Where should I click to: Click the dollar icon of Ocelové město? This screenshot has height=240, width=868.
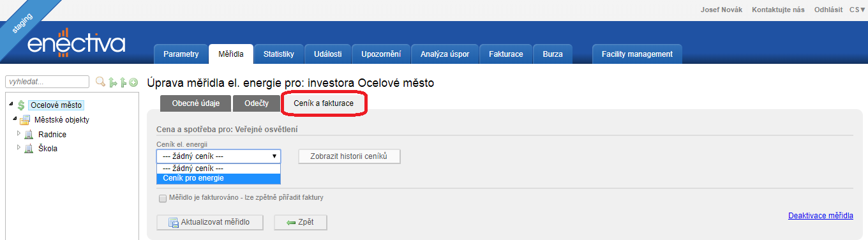21,105
